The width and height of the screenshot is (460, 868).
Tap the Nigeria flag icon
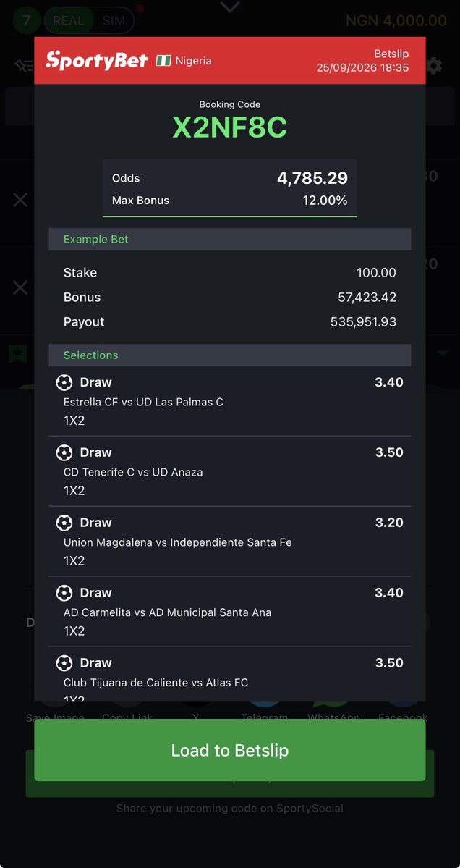pos(163,60)
